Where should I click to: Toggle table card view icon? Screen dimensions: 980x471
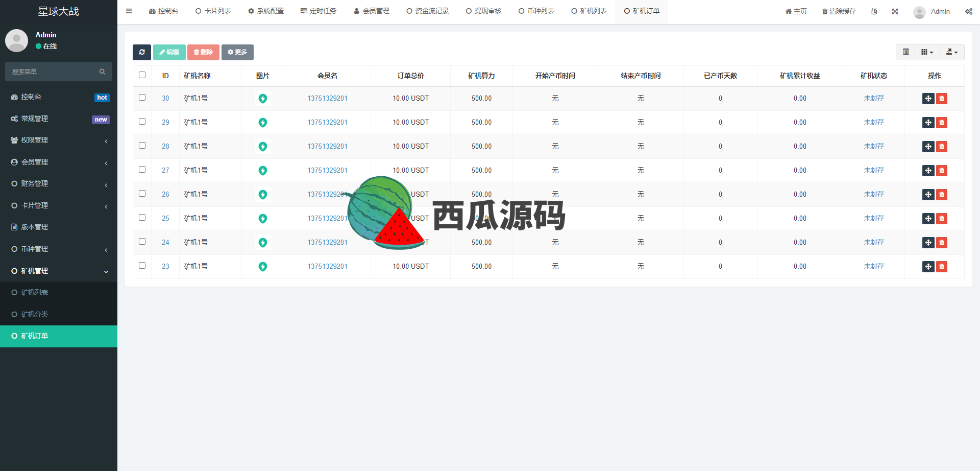[x=906, y=52]
